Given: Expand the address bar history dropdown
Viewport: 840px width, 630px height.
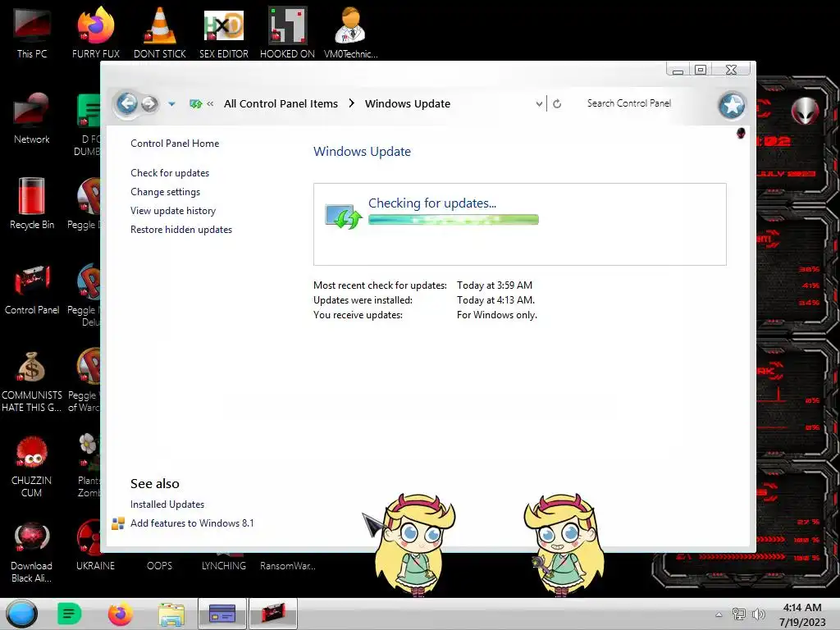Looking at the screenshot, I should coord(539,104).
